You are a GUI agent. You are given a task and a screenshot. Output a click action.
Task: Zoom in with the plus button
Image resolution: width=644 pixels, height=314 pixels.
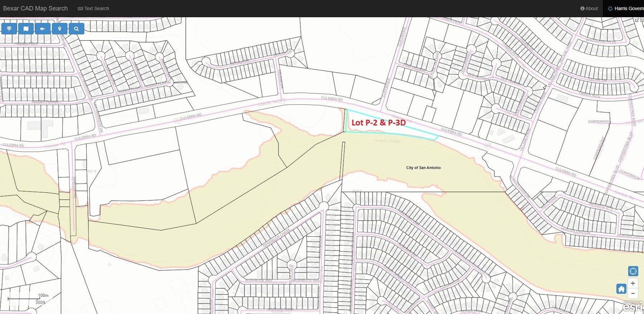click(633, 283)
